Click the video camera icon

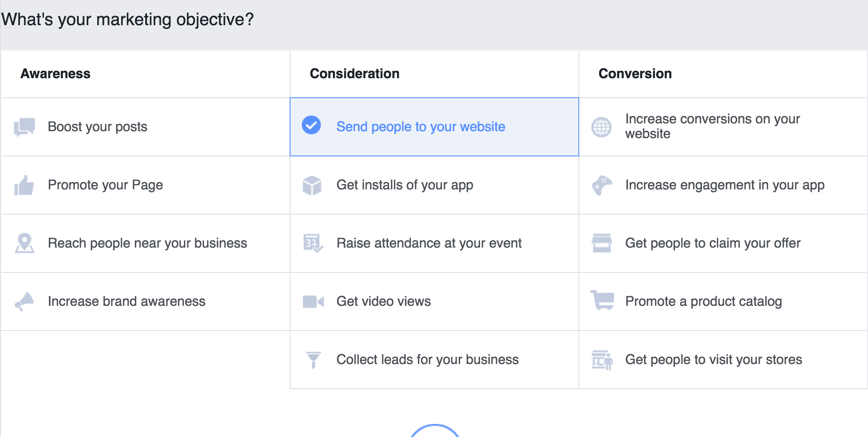(x=313, y=301)
